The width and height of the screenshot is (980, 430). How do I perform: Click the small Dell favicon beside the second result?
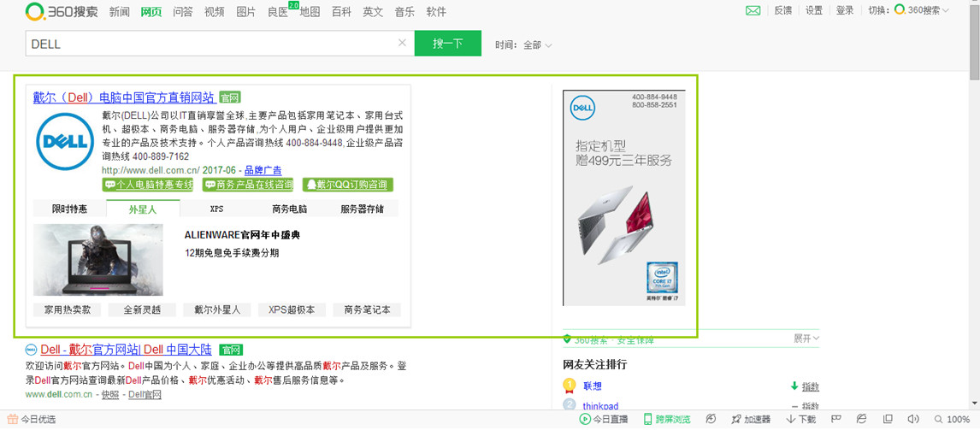(x=31, y=350)
